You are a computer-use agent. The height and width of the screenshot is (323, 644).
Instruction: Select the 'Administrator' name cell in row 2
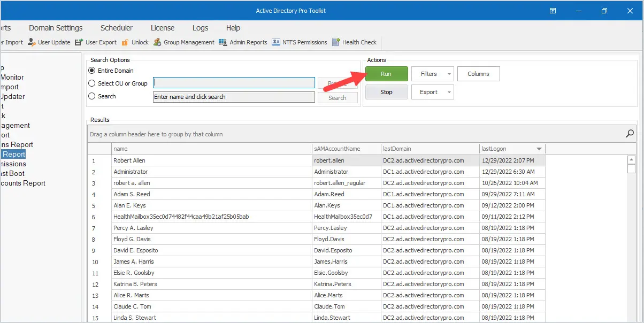click(x=211, y=172)
